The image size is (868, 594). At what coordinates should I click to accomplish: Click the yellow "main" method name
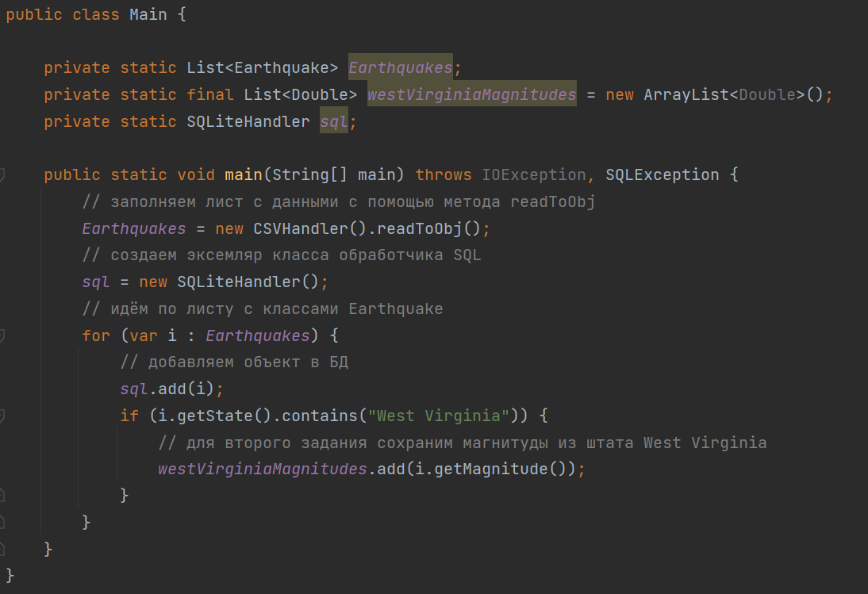coord(243,174)
